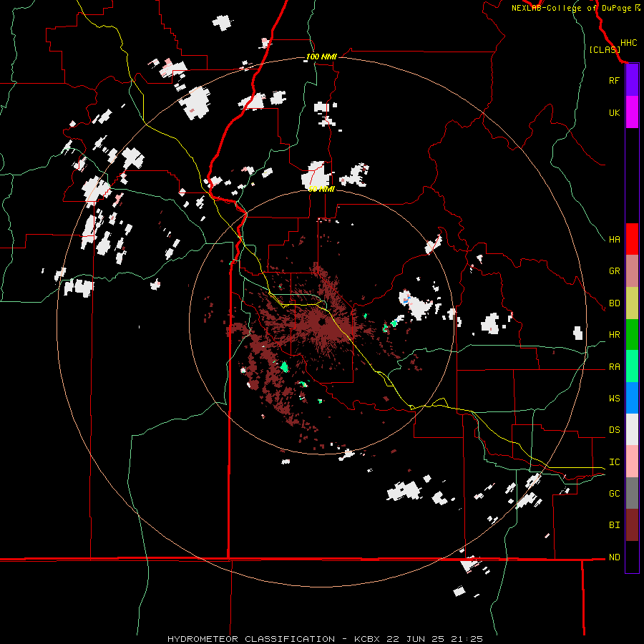Click the HHC product label
Viewport: 644px width, 644px height.
click(x=628, y=43)
